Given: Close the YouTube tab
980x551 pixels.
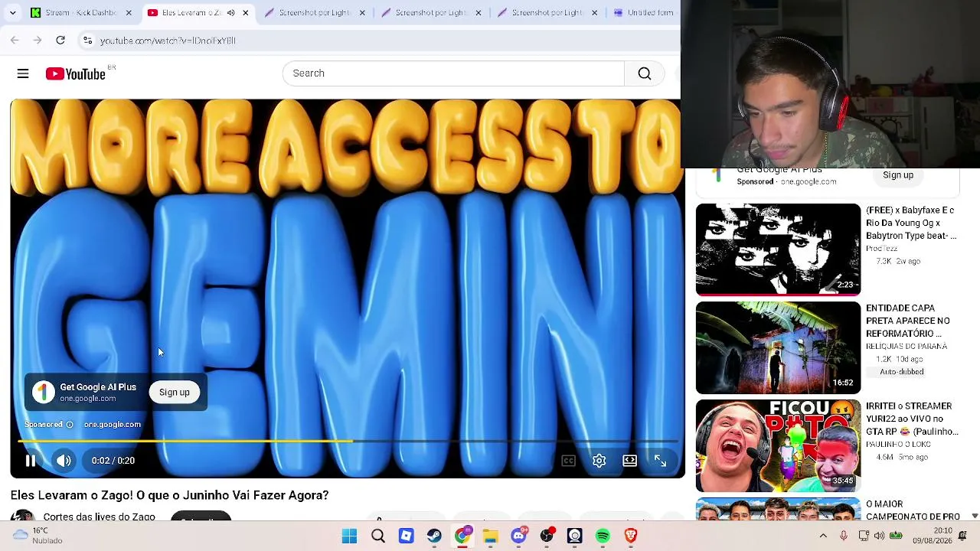Looking at the screenshot, I should pos(245,13).
